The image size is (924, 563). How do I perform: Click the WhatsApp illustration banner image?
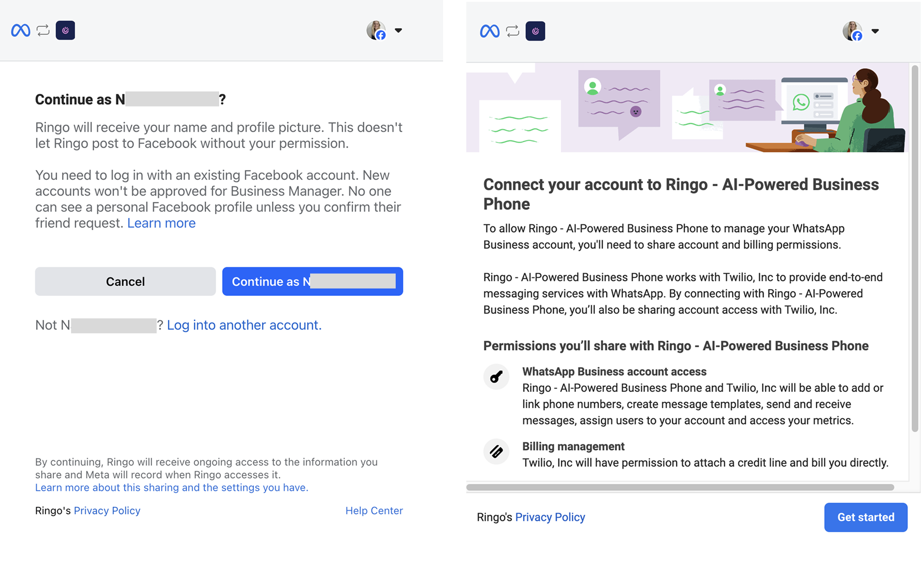pos(687,107)
